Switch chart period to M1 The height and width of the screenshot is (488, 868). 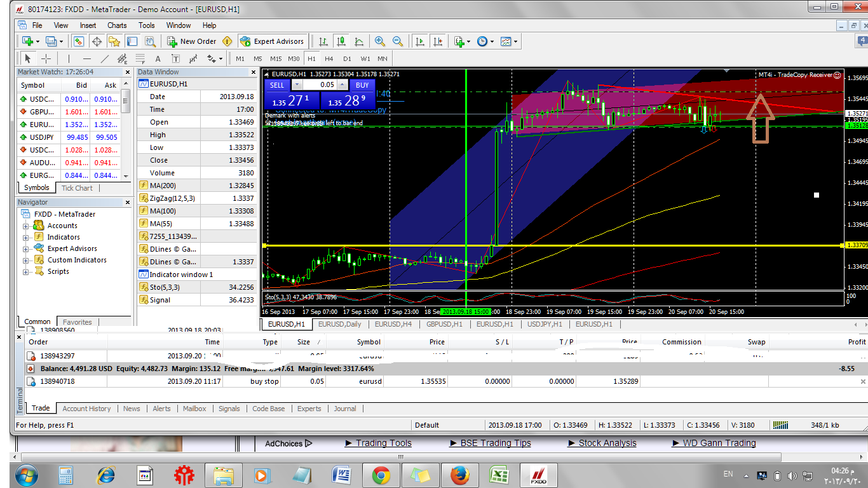[240, 58]
